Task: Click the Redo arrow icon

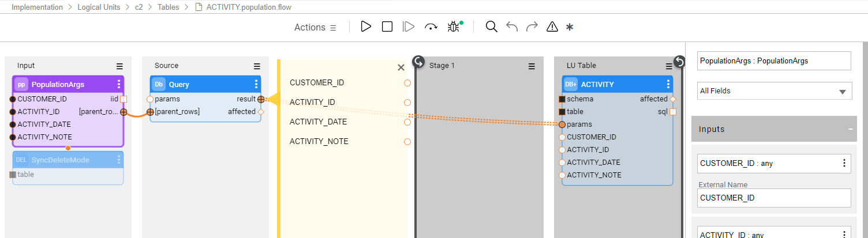Action: [532, 27]
